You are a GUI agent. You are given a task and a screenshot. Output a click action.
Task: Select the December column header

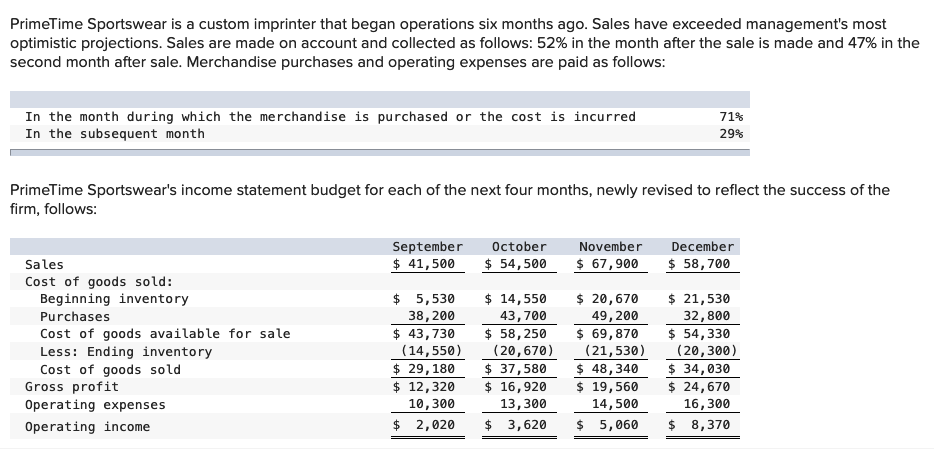coord(702,247)
